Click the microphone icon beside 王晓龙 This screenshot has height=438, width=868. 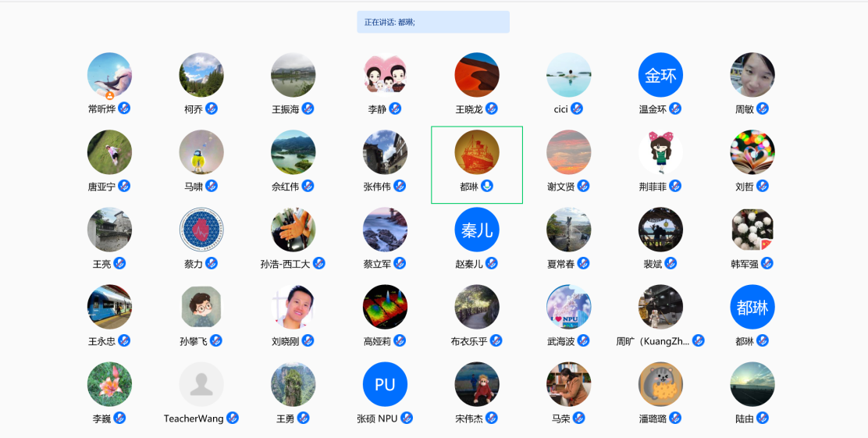pos(492,109)
